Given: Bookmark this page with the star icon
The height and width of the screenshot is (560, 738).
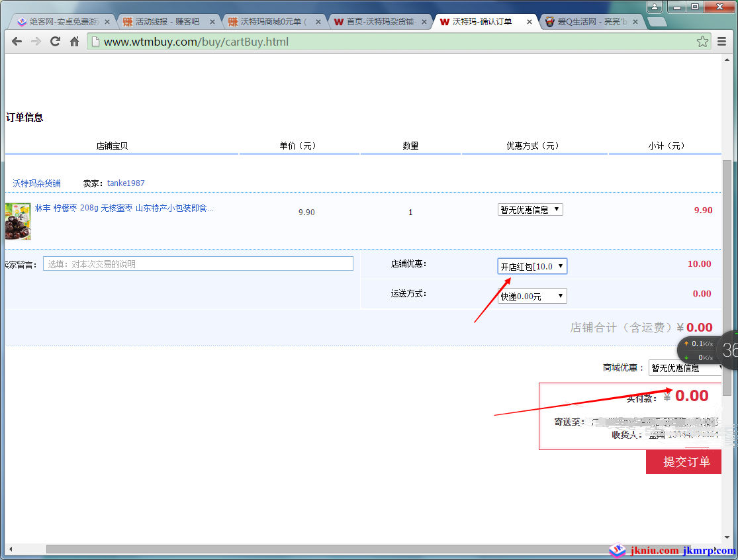Looking at the screenshot, I should pos(702,42).
